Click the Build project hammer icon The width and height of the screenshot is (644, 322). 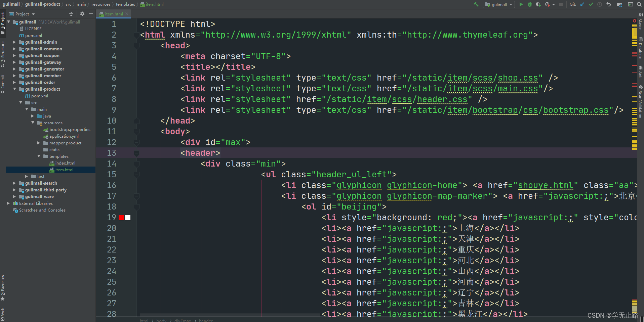(x=476, y=4)
